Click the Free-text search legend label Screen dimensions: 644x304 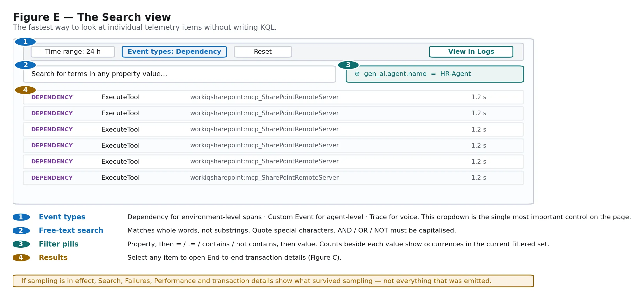[71, 230]
